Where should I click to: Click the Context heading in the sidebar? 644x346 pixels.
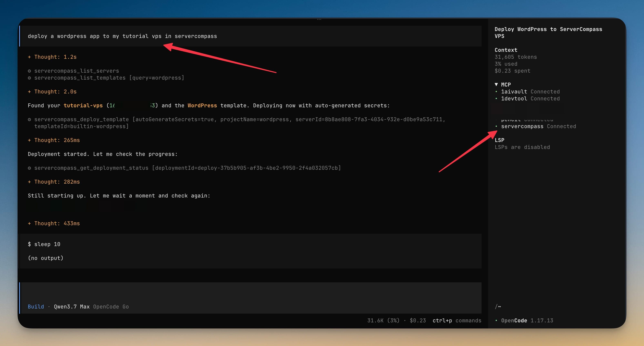click(x=506, y=50)
